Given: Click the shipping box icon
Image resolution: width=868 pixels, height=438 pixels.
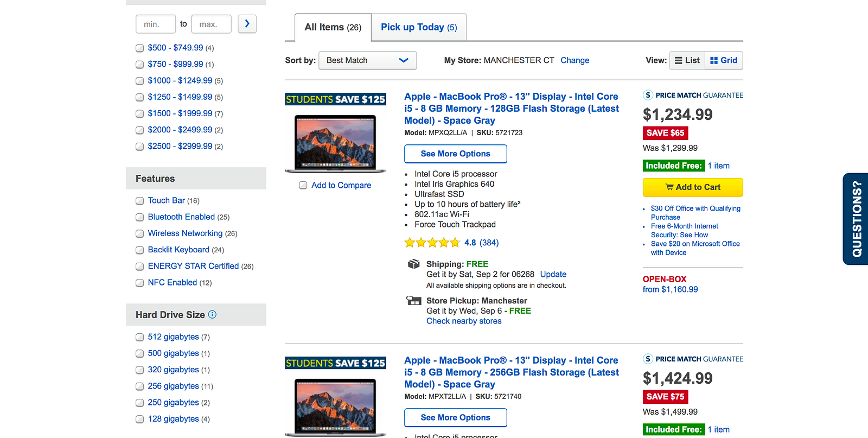Looking at the screenshot, I should tap(414, 264).
